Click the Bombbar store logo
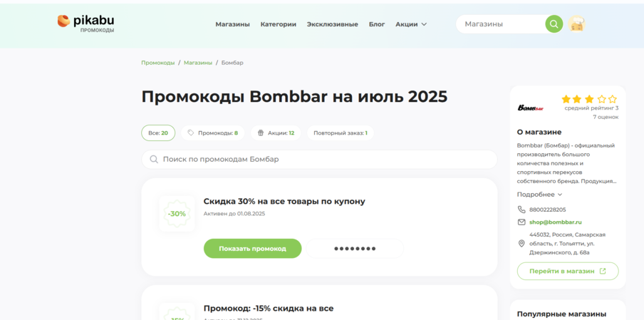The image size is (644, 320). tap(531, 108)
